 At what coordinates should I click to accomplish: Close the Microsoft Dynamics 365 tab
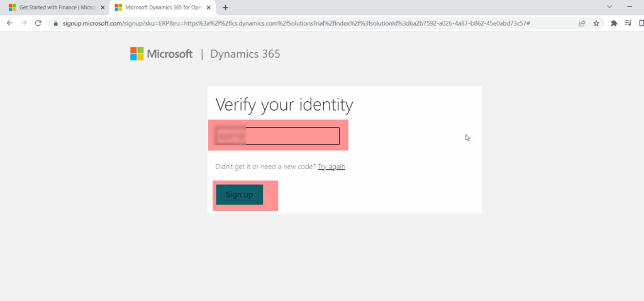[x=209, y=8]
